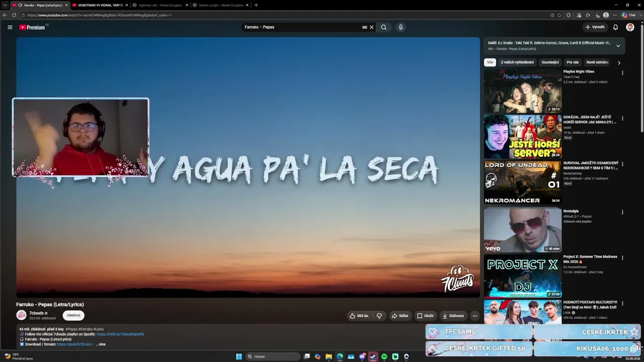Switch to the mgfitman věk Google tab
Viewport: 644px width, 362px height.
159,5
